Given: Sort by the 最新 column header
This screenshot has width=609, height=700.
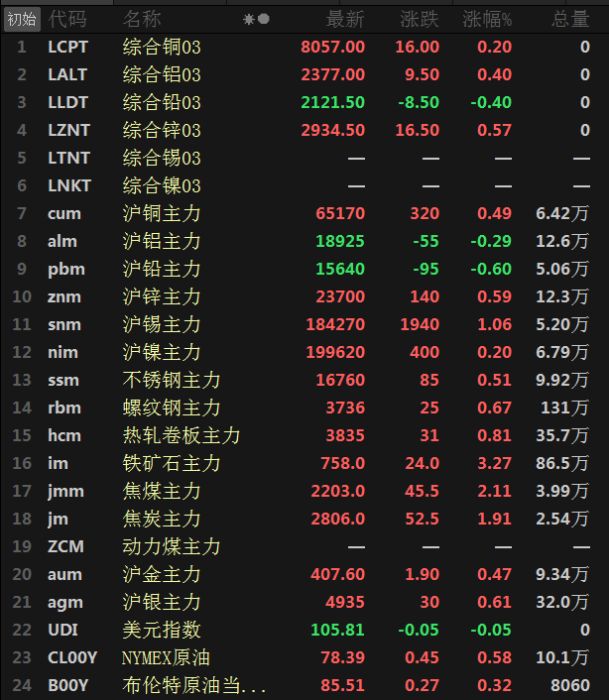Looking at the screenshot, I should (345, 19).
